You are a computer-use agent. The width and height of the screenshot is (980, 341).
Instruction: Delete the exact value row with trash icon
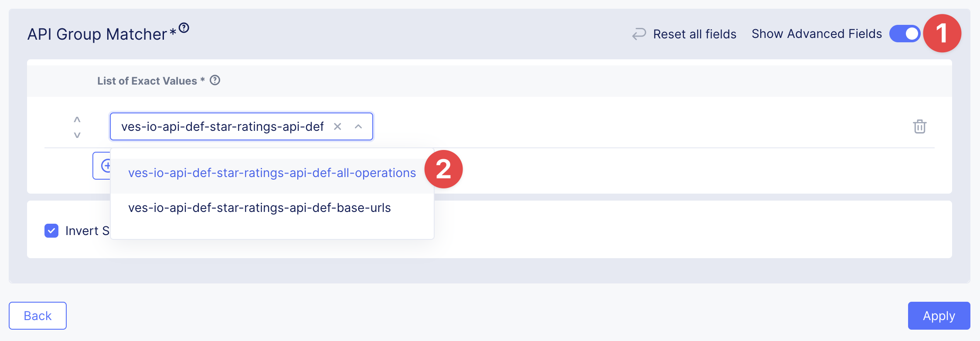click(x=919, y=126)
